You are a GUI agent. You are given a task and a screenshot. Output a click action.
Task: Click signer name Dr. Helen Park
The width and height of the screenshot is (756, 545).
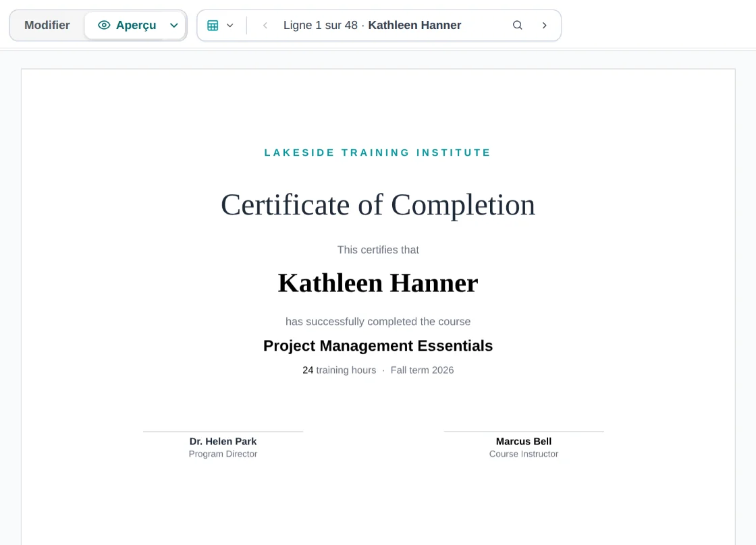pos(223,441)
